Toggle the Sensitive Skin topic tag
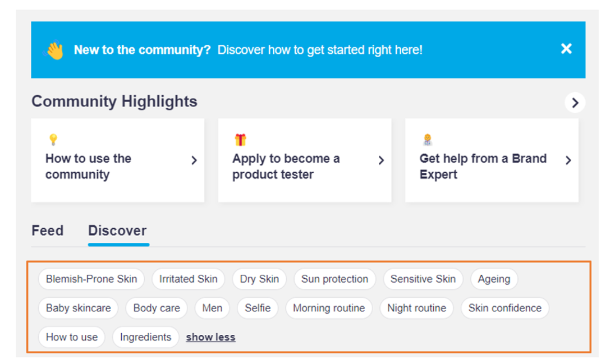This screenshot has width=601, height=364. (x=423, y=279)
